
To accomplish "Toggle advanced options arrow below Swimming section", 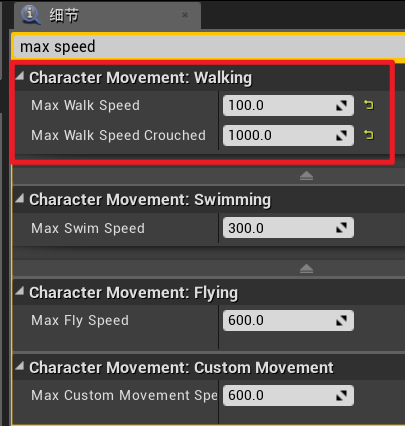I will pyautogui.click(x=306, y=269).
